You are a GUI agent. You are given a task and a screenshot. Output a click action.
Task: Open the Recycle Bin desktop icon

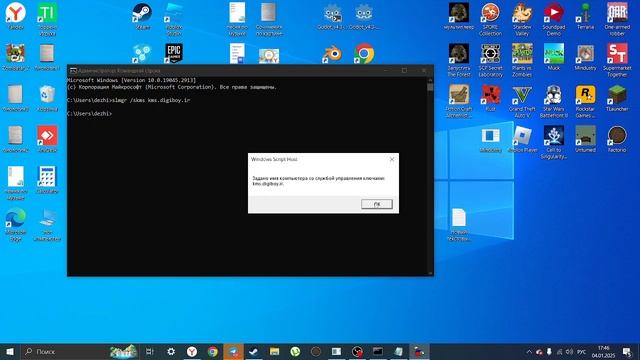[x=47, y=98]
